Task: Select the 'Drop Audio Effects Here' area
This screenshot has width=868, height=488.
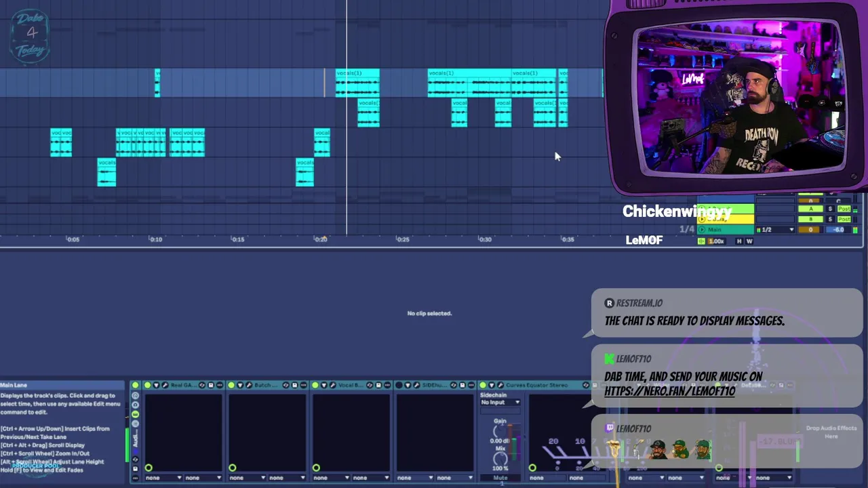Action: coord(831,432)
